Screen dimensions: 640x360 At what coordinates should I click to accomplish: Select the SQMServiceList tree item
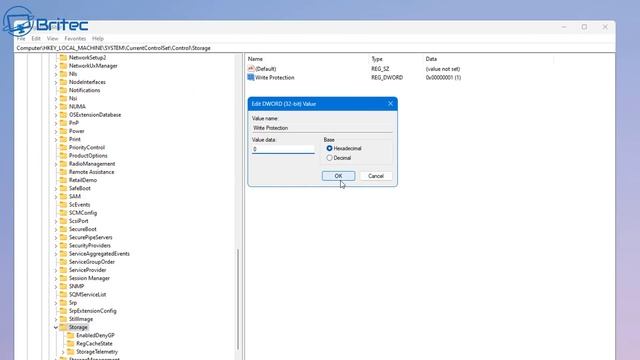(87, 294)
